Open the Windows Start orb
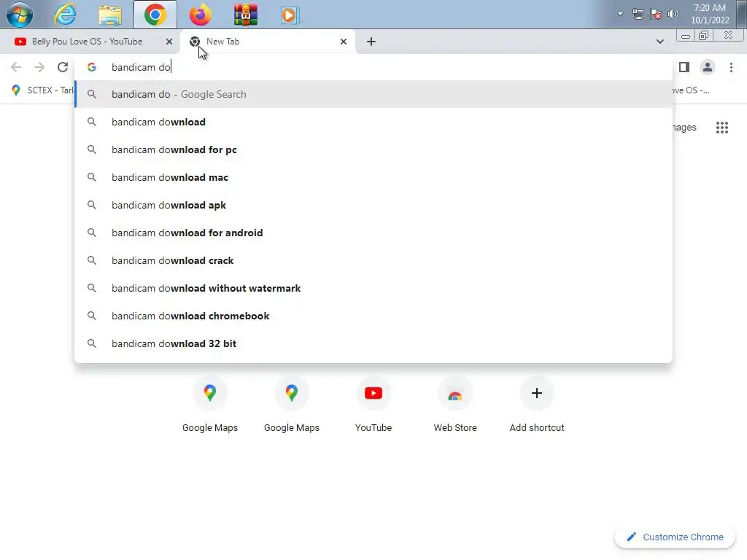The image size is (747, 560). [20, 15]
